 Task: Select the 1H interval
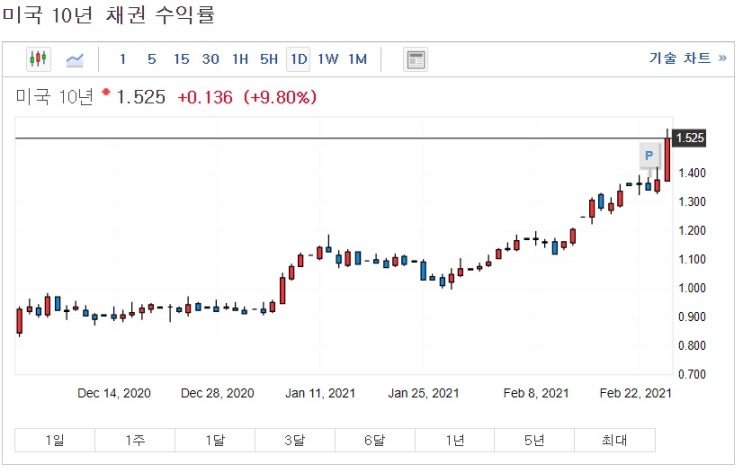pyautogui.click(x=240, y=59)
